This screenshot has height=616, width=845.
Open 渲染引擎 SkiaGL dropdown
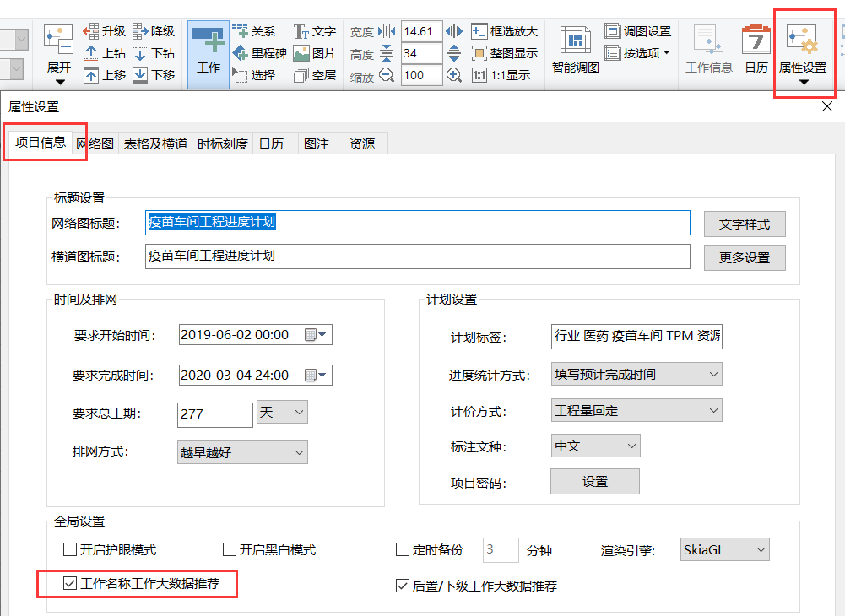pos(725,549)
